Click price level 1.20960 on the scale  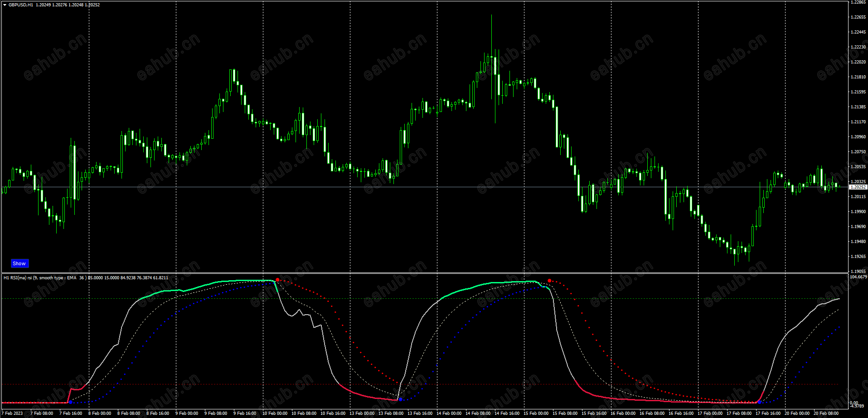(858, 137)
